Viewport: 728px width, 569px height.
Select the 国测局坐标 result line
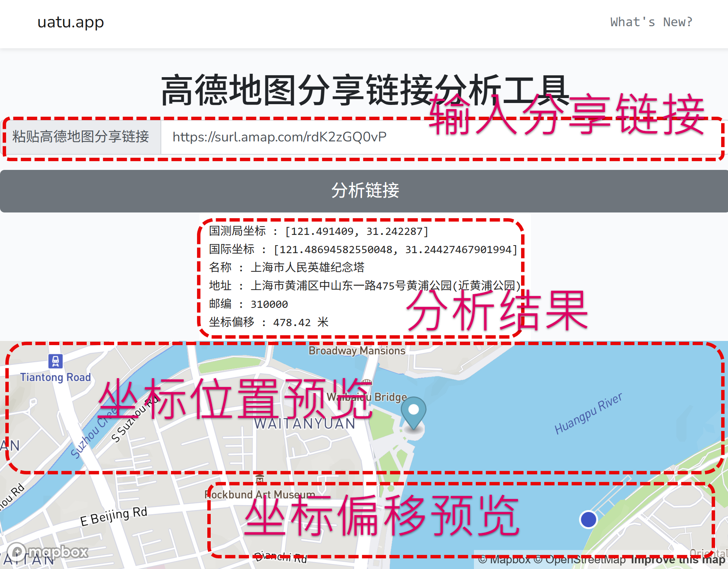[319, 231]
